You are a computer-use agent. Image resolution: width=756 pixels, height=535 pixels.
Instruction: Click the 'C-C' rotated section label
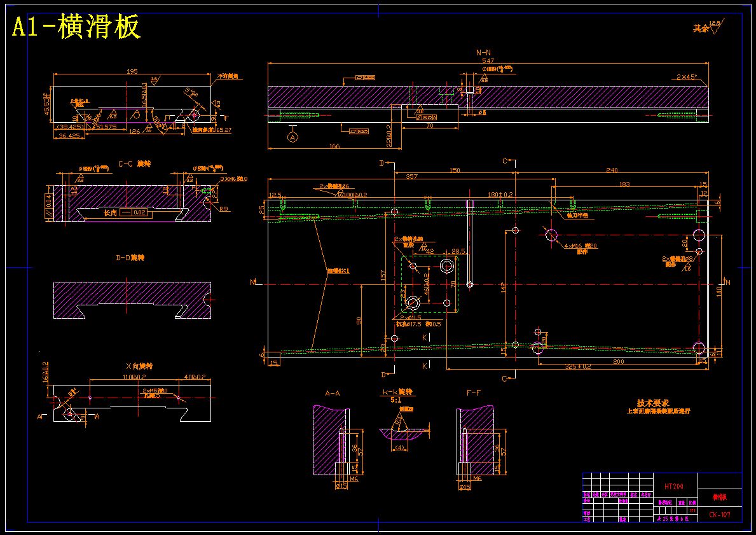[x=135, y=164]
